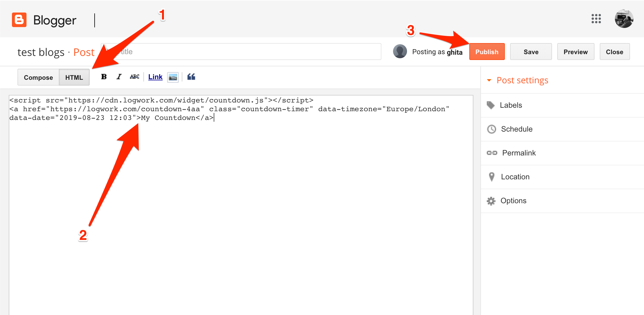Switch to Compose editor mode
Image resolution: width=644 pixels, height=315 pixels.
coord(39,77)
